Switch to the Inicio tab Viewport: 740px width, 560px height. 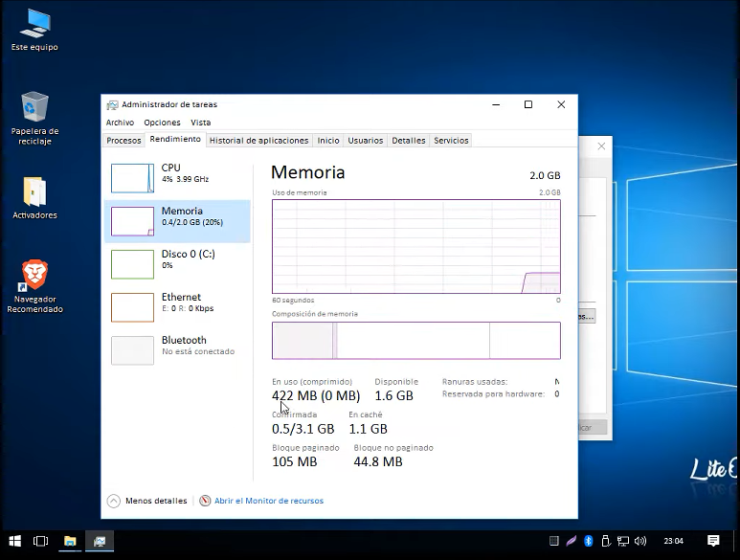pos(328,140)
